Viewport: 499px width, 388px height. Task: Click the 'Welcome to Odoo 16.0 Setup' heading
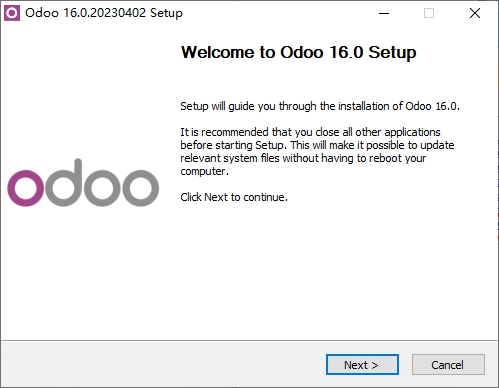298,52
